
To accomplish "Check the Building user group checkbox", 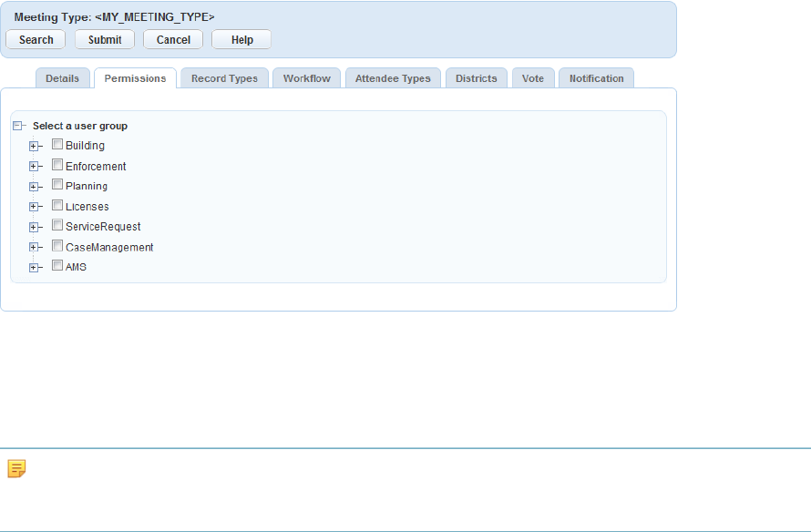I will tap(57, 144).
